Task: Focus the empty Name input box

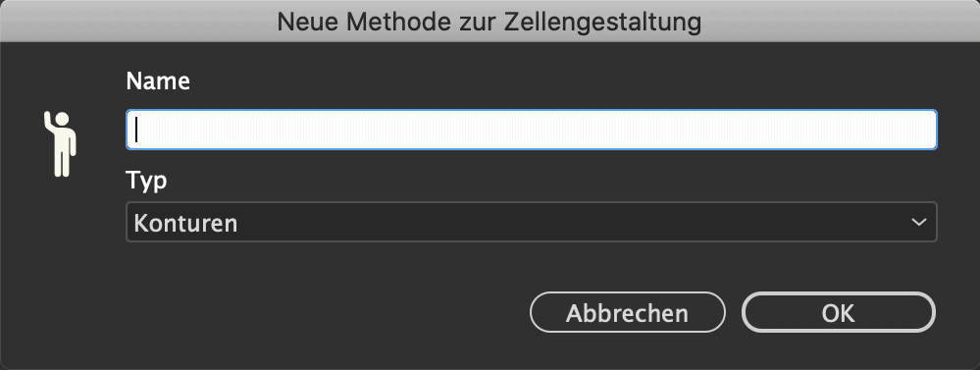Action: 532,130
